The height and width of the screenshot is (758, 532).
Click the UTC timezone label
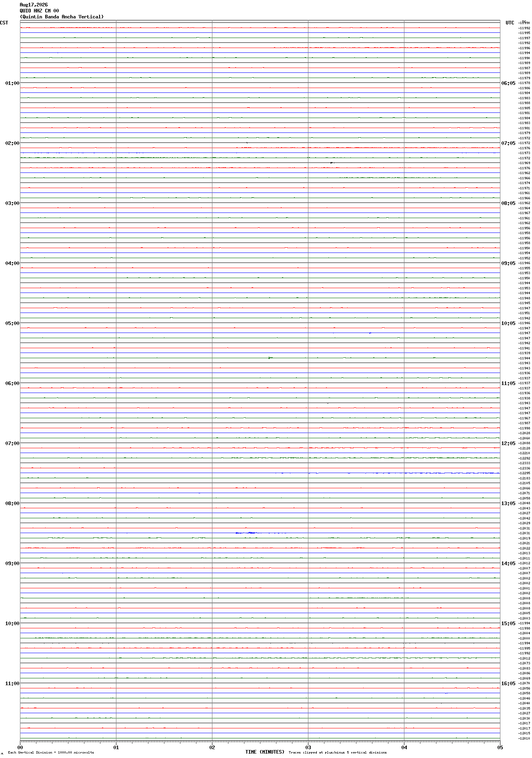[510, 23]
